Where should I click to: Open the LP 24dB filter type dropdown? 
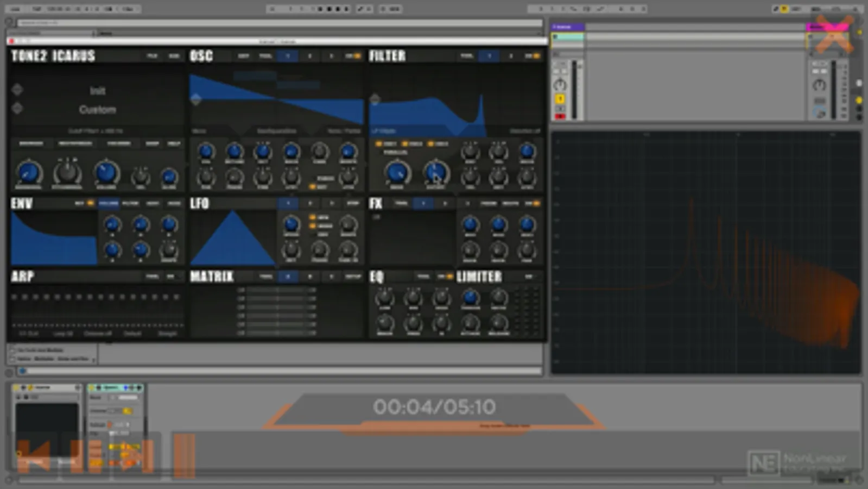click(x=384, y=131)
